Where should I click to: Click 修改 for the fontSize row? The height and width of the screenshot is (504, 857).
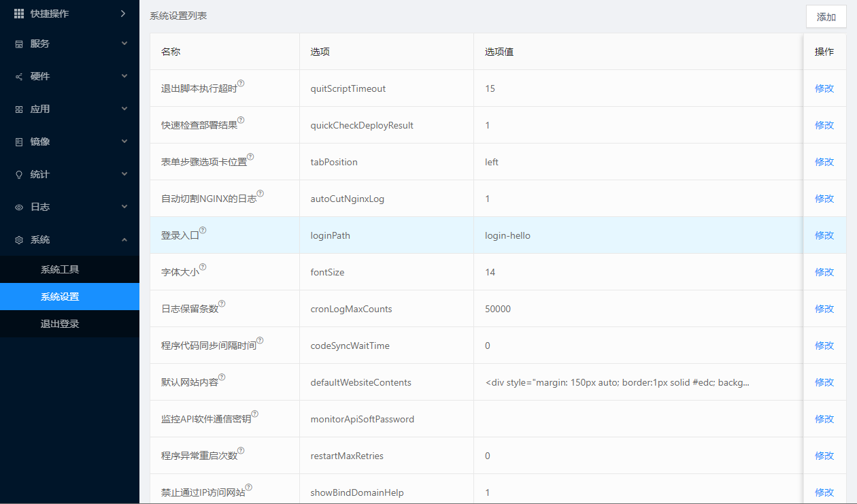[824, 272]
